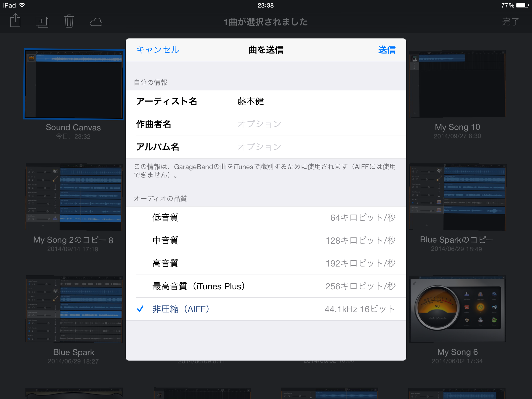
Task: Tap the 1曲が選択されました header text
Action: point(266,22)
